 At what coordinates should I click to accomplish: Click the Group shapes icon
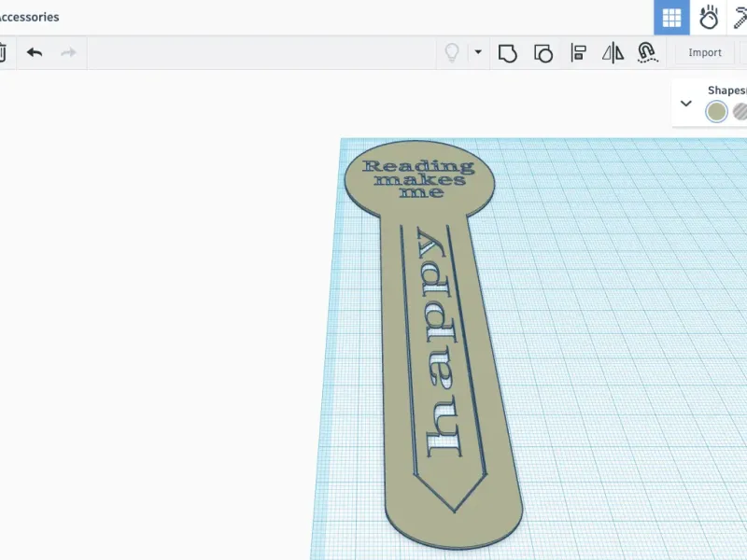point(507,53)
